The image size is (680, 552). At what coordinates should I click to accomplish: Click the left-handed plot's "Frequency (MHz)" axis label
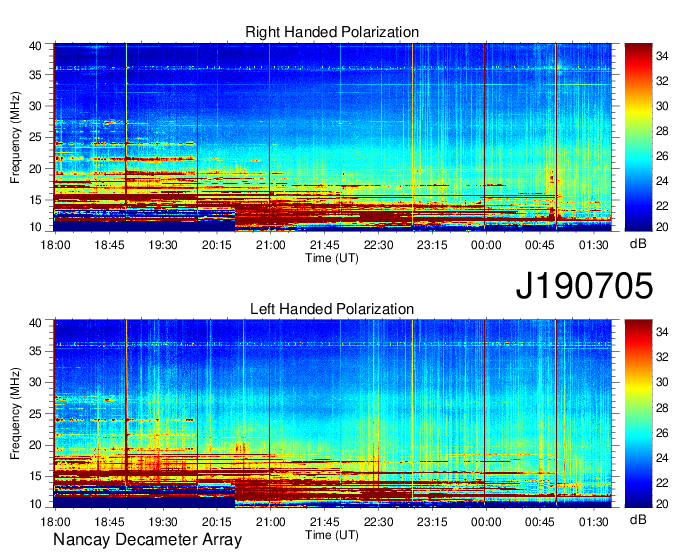(15, 414)
